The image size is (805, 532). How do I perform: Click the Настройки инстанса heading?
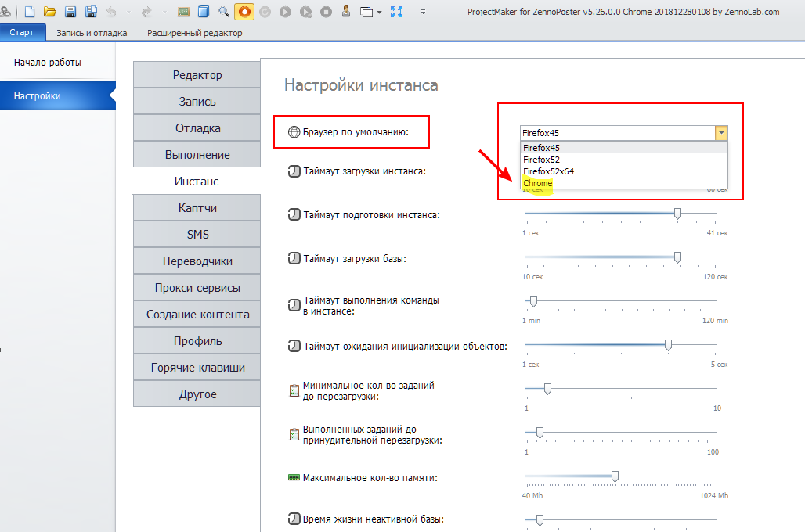click(x=361, y=85)
